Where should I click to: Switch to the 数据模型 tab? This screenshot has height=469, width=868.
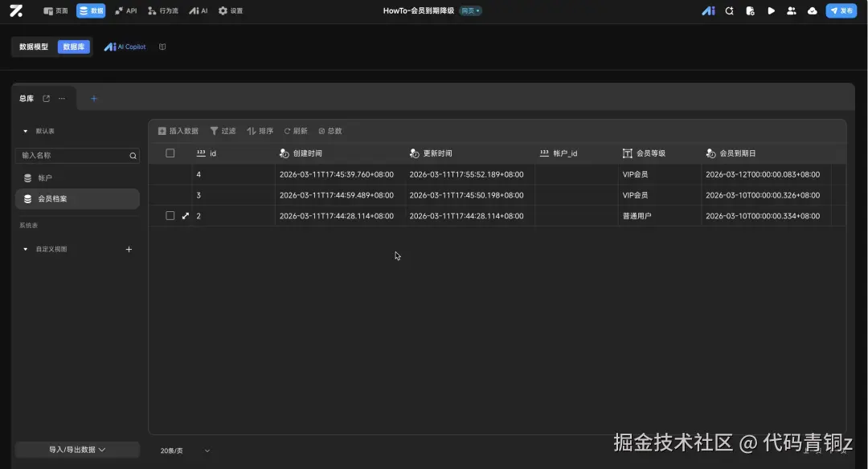[34, 47]
